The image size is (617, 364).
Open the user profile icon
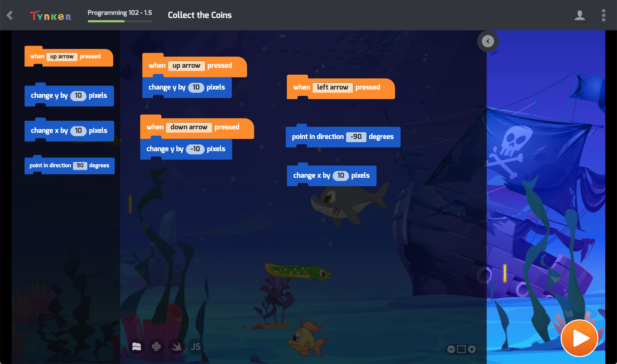pyautogui.click(x=580, y=15)
